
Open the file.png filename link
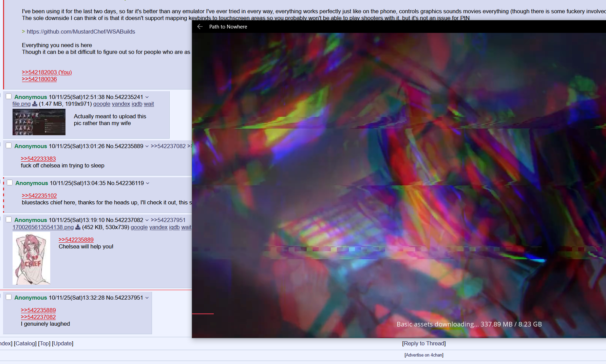point(21,104)
